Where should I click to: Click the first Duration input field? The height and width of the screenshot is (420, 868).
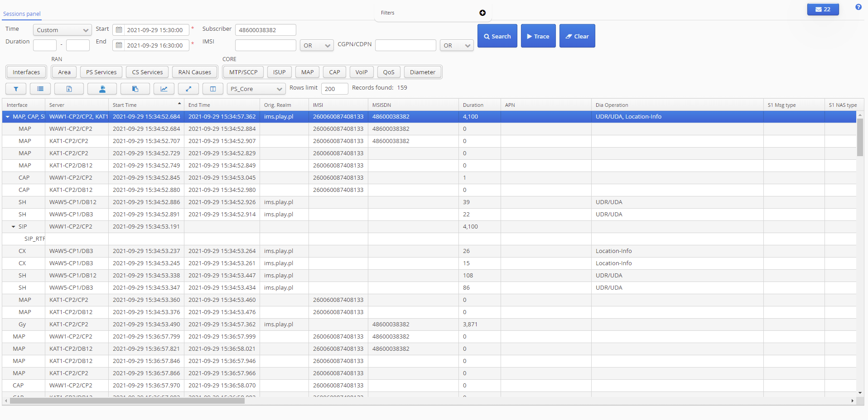45,45
